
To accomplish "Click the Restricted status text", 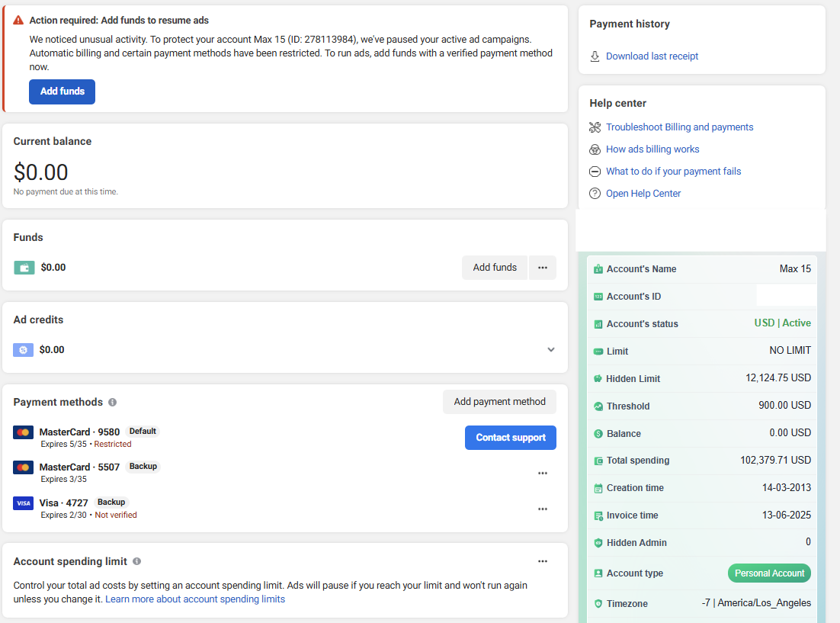I will coord(113,444).
